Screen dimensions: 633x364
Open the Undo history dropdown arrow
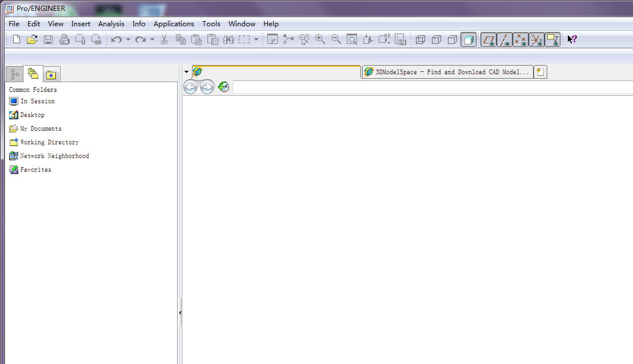[128, 39]
